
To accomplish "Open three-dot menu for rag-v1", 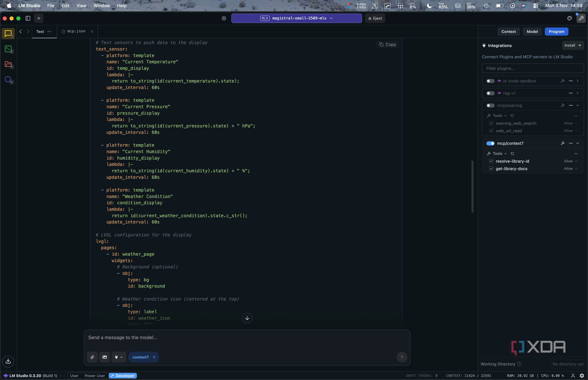I will point(571,93).
